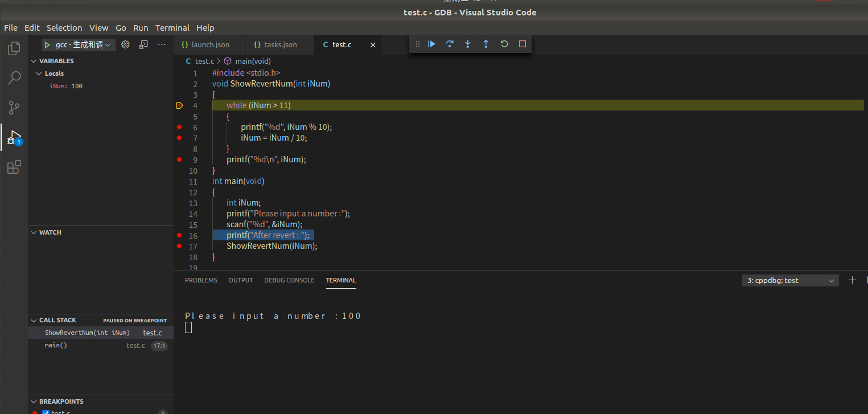
Task: Start debugging with the green play icon
Action: click(47, 44)
